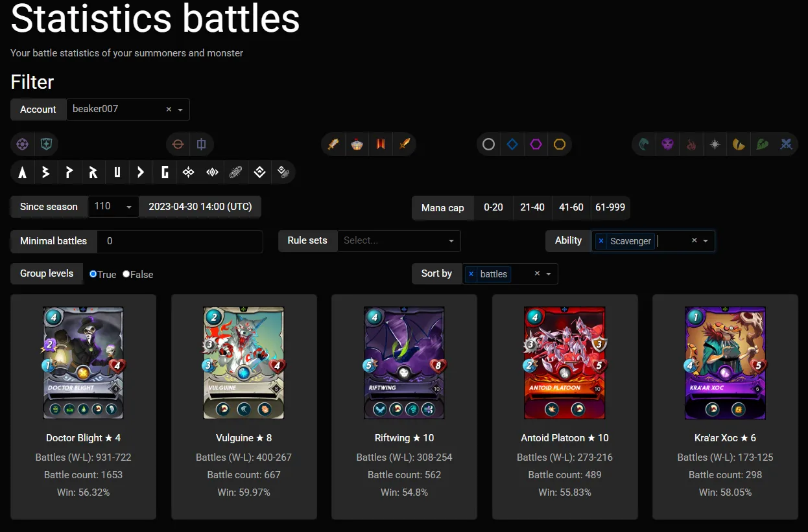Image resolution: width=808 pixels, height=532 pixels.
Task: Click the date 2023-04-30 14:00 (UTC) label
Action: pos(200,207)
